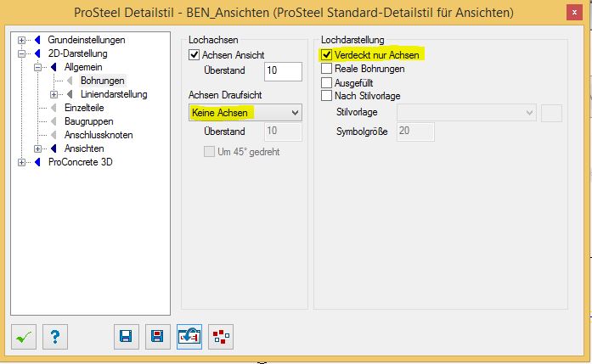Click grey arrow icon beside Anschlussknoten
The width and height of the screenshot is (592, 364).
click(54, 135)
